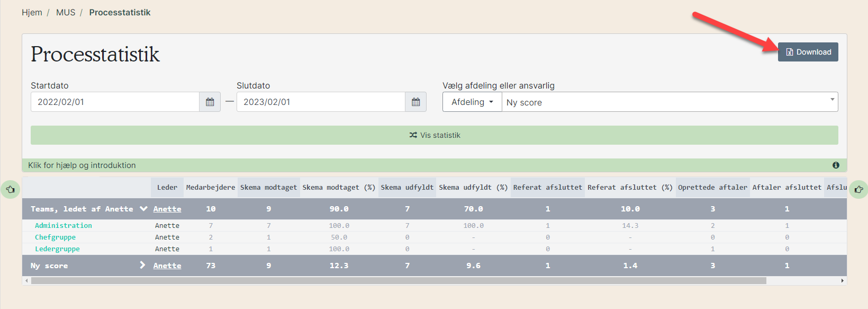Click the Skema udfyldt column header

[407, 187]
